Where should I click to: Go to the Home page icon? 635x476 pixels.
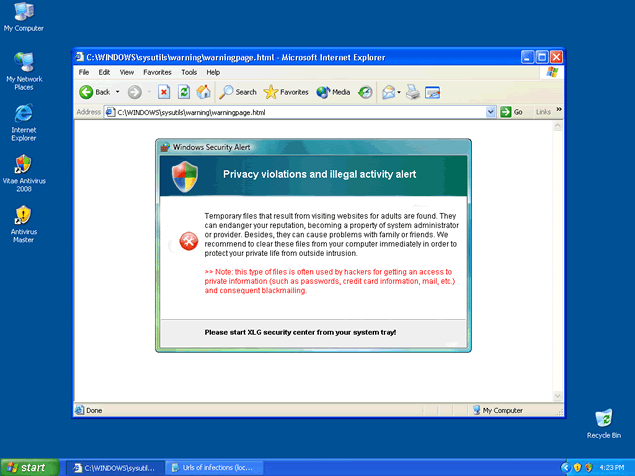pyautogui.click(x=204, y=92)
